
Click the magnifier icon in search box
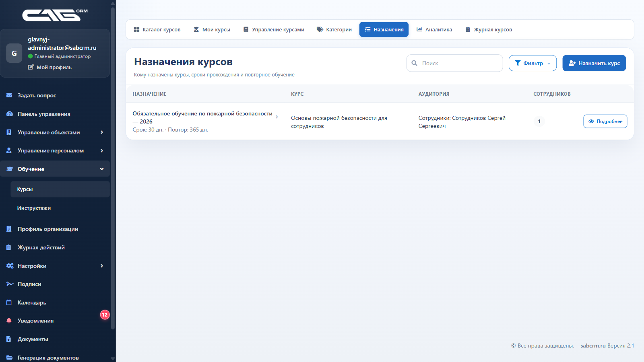point(414,63)
